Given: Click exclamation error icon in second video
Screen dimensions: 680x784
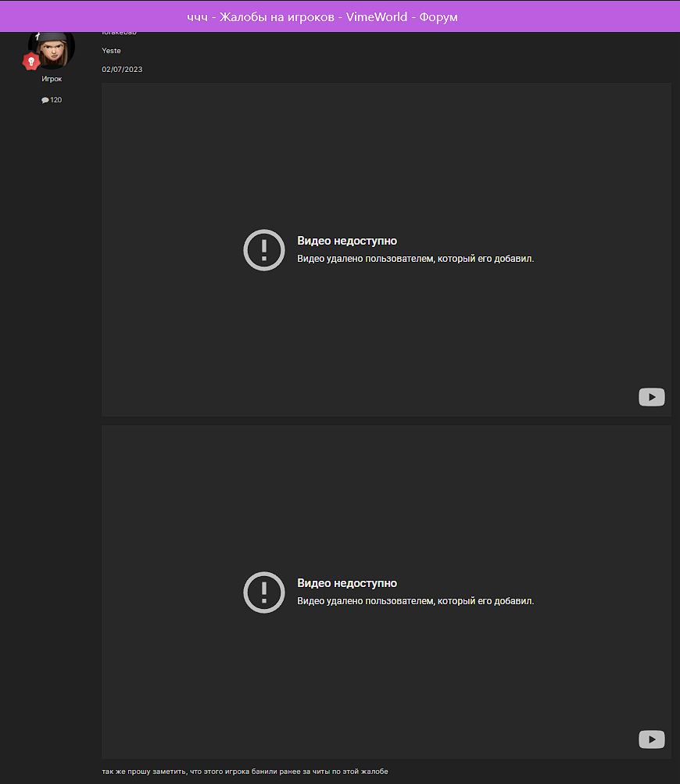Looking at the screenshot, I should pos(264,592).
